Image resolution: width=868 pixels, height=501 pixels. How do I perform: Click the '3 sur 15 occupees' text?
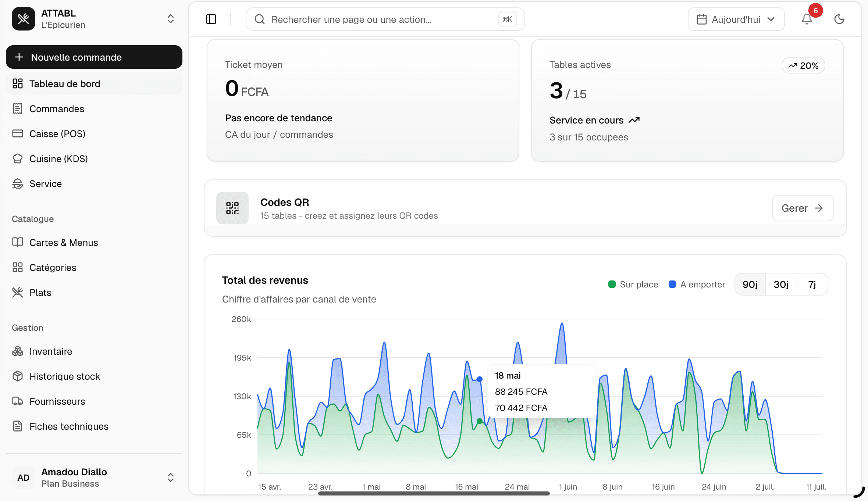coord(589,137)
